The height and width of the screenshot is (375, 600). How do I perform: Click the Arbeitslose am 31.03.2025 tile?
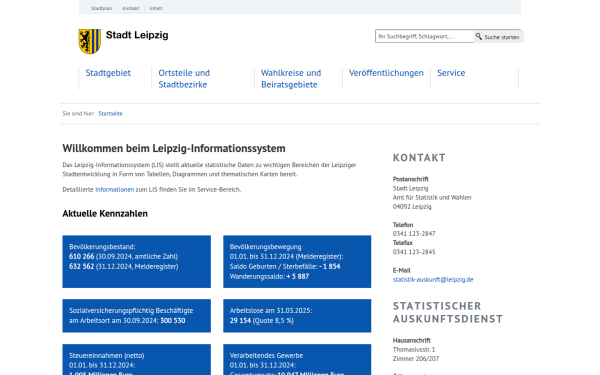click(297, 316)
